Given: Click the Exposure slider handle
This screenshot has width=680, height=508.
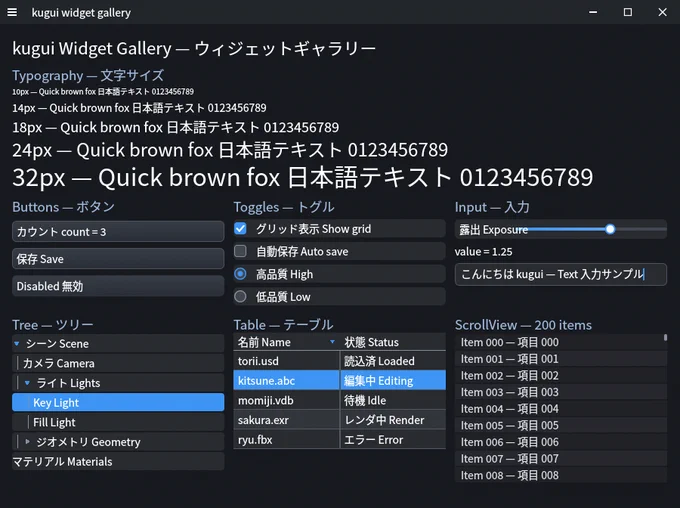Looking at the screenshot, I should click(610, 229).
